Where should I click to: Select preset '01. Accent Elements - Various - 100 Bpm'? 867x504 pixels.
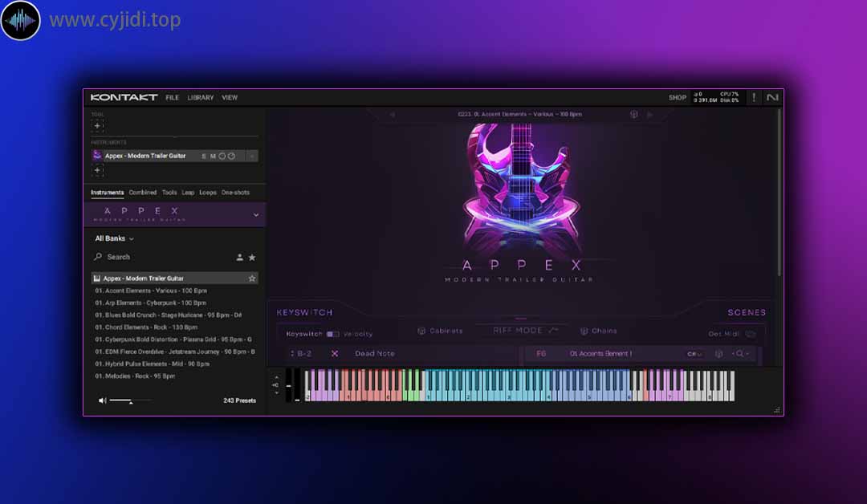tap(151, 291)
